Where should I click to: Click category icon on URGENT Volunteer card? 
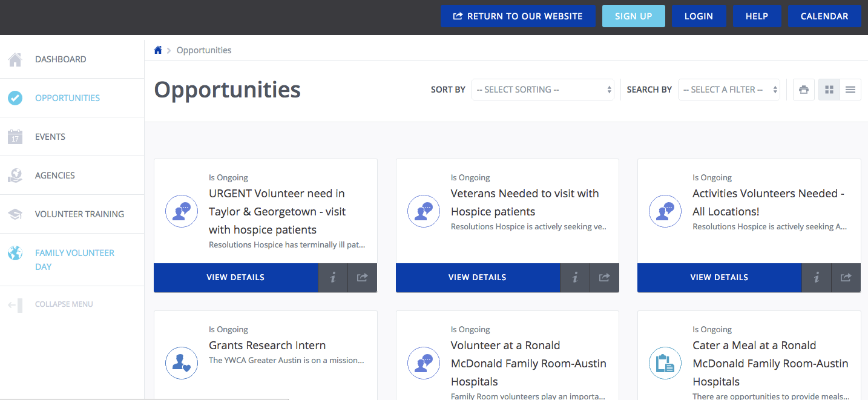pos(182,211)
